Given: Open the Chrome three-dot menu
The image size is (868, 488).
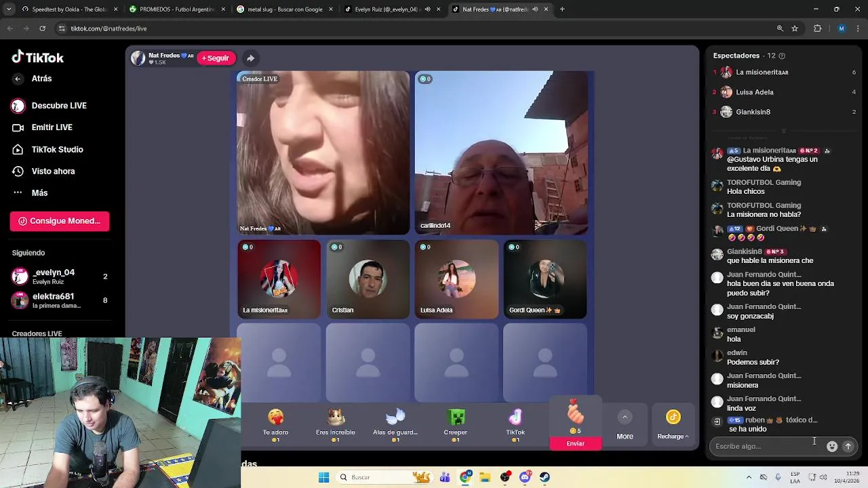Looking at the screenshot, I should [x=858, y=28].
